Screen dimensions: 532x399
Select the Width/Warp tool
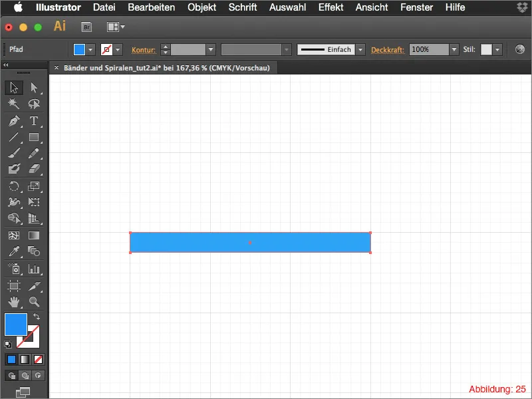[x=14, y=202]
